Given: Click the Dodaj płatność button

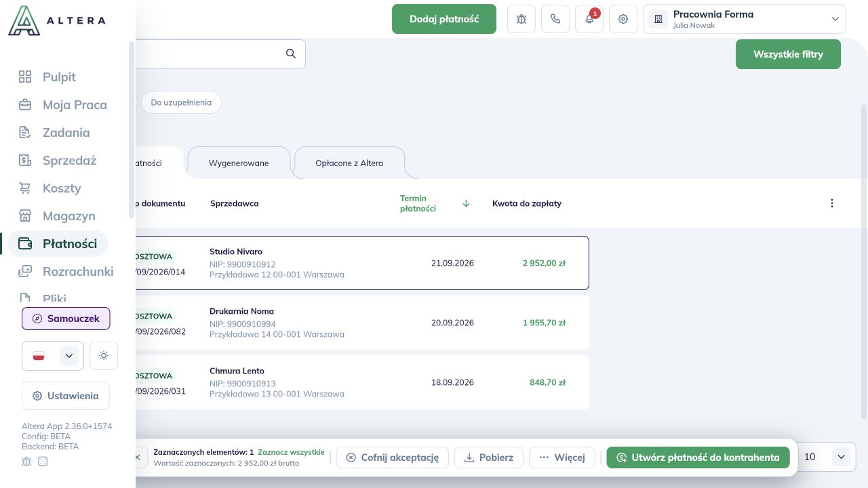Looking at the screenshot, I should coord(444,19).
